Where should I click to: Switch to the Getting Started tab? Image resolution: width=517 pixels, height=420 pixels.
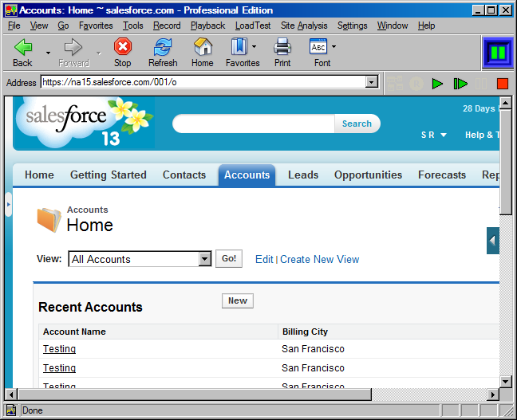click(109, 175)
